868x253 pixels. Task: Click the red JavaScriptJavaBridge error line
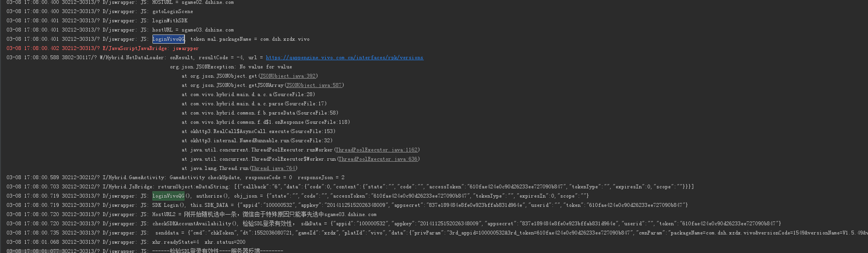click(151, 48)
